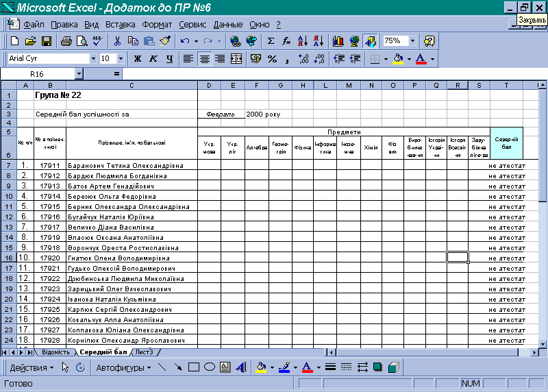548x392 pixels.
Task: Expand the Borders dropdown arrow
Action: point(386,59)
